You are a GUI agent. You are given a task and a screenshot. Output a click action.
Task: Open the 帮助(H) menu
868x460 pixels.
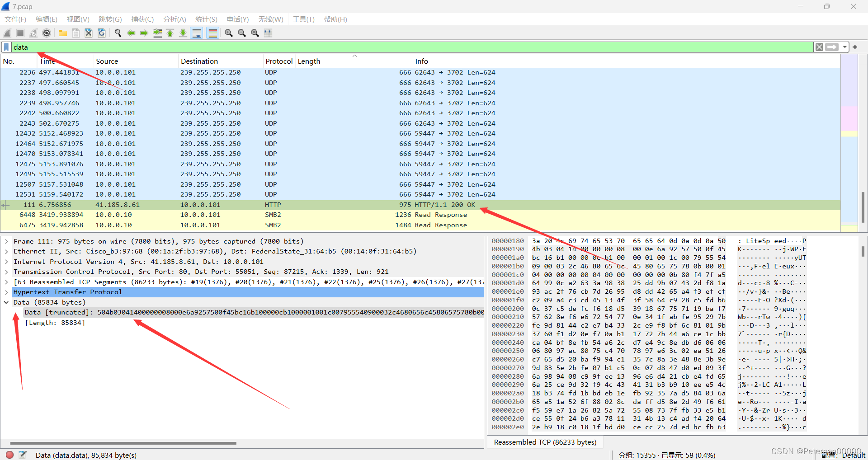click(x=335, y=19)
